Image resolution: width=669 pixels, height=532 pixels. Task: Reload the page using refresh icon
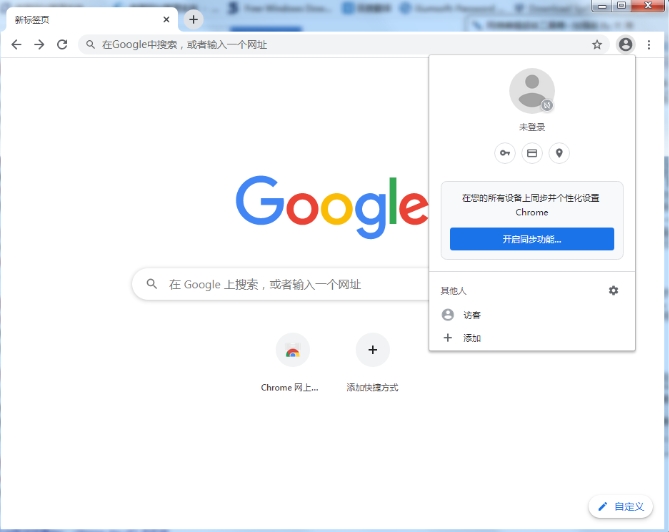coord(62,44)
